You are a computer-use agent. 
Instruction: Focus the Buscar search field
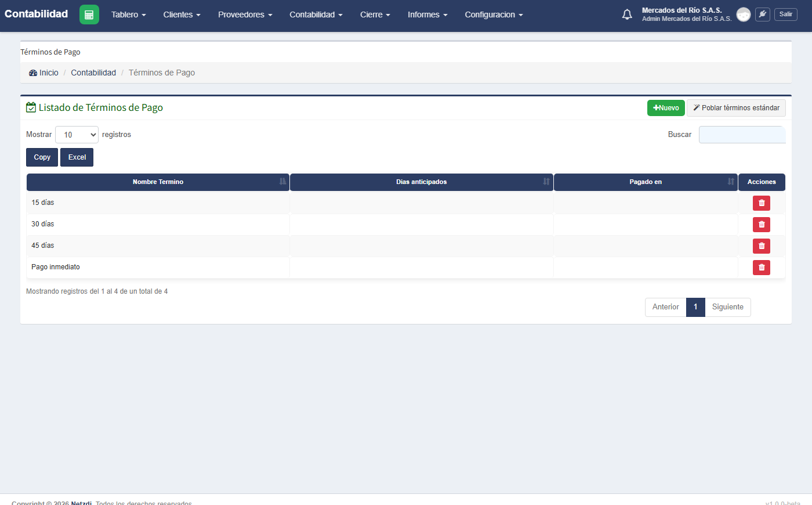tap(742, 135)
